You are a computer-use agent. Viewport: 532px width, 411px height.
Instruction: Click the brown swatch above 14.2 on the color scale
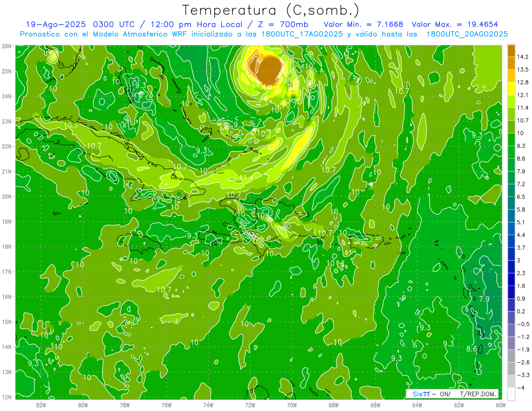(511, 50)
